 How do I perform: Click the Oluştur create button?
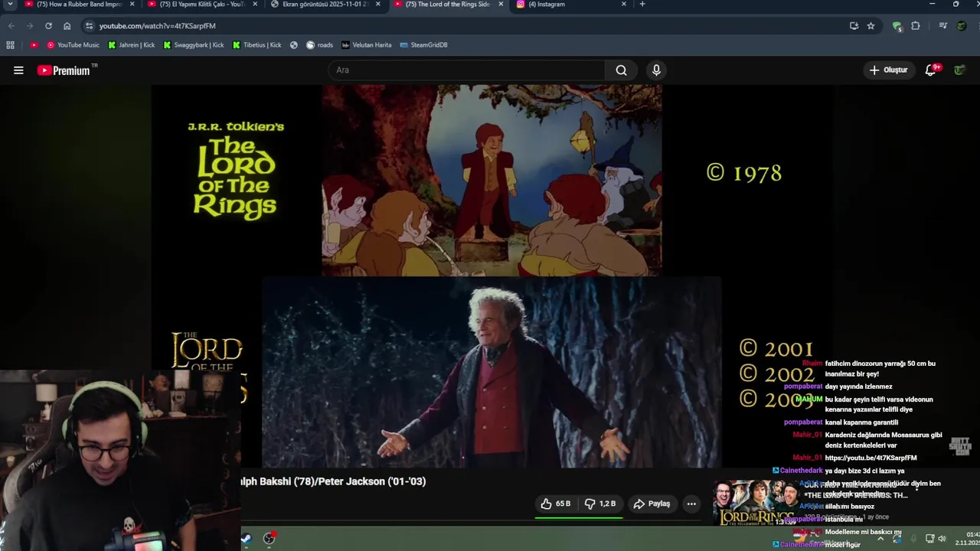888,70
